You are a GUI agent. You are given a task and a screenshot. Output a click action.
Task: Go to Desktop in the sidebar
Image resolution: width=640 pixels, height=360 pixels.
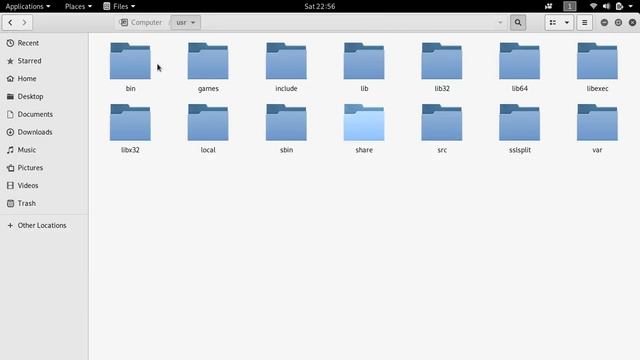point(44,96)
